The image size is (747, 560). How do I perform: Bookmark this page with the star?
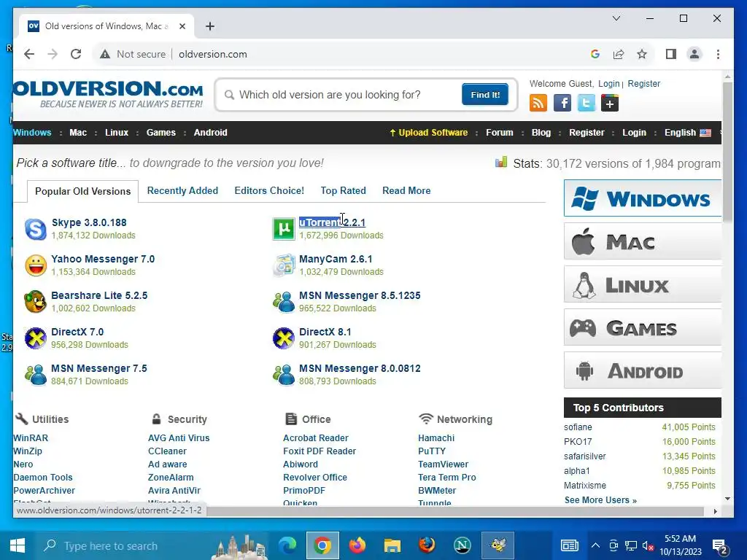point(642,54)
